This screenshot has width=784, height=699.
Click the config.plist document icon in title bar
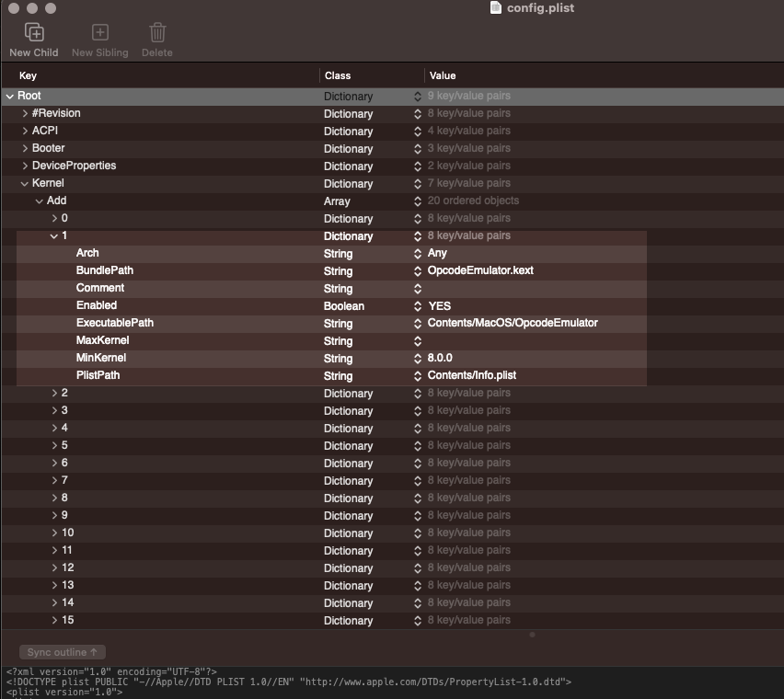(x=496, y=8)
